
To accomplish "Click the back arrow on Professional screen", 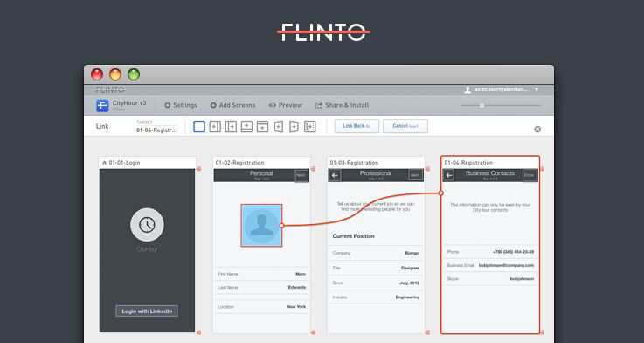I will click(x=335, y=175).
